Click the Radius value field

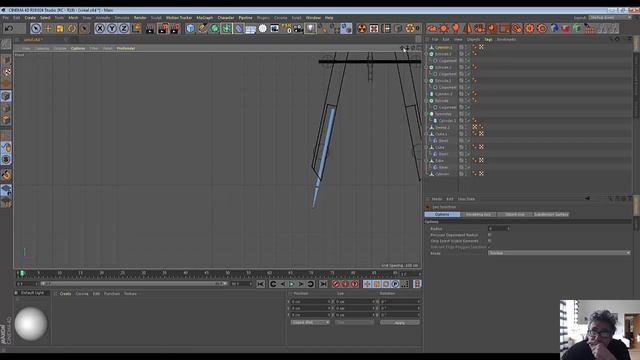pyautogui.click(x=499, y=229)
